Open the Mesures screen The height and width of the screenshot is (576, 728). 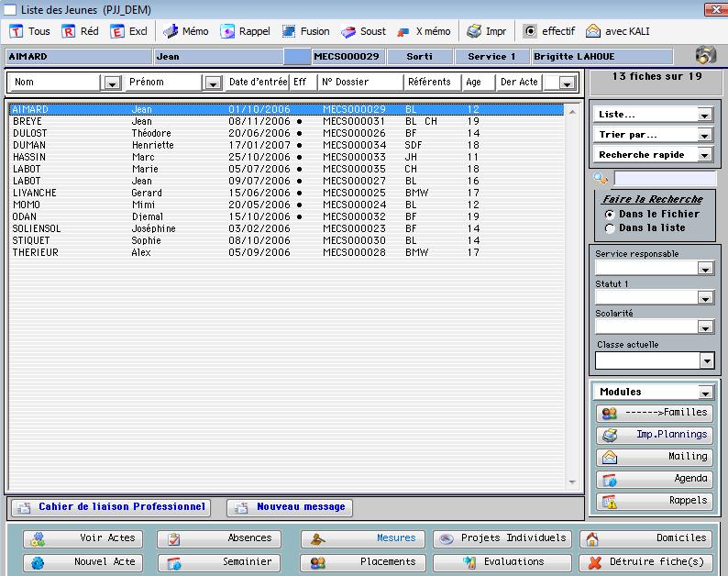(362, 538)
